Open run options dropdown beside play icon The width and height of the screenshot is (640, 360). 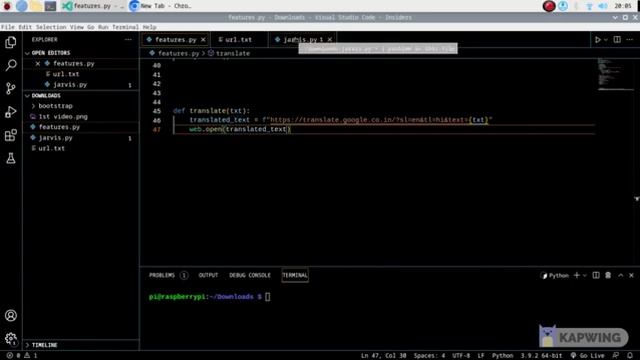606,40
